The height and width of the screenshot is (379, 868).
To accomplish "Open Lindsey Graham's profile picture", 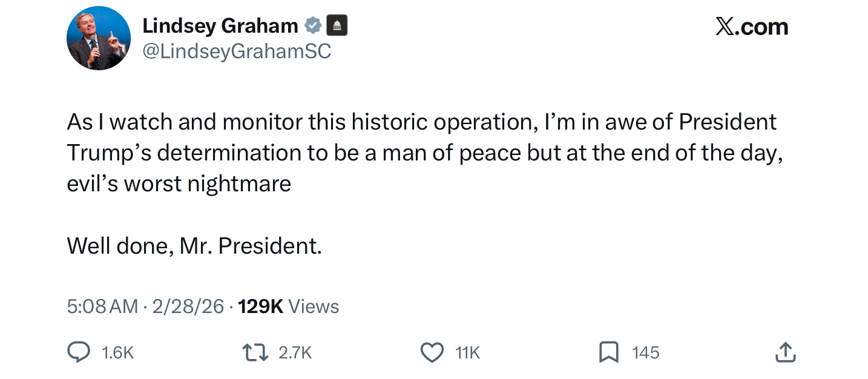I will (x=98, y=38).
